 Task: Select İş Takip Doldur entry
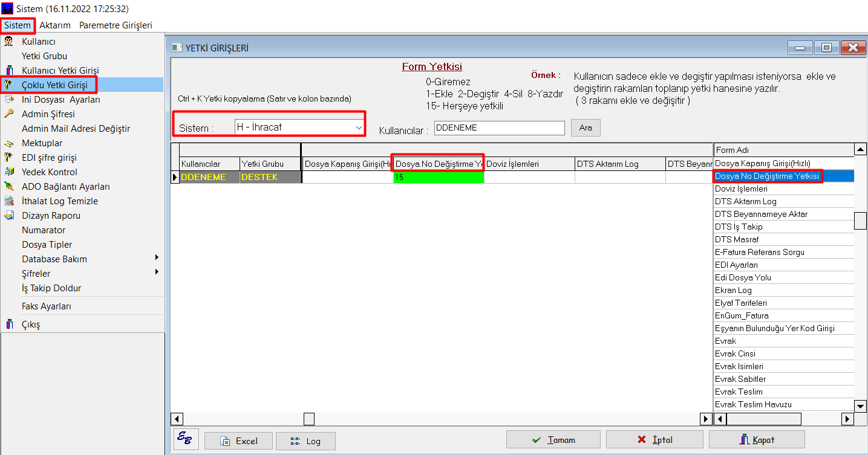pos(51,288)
